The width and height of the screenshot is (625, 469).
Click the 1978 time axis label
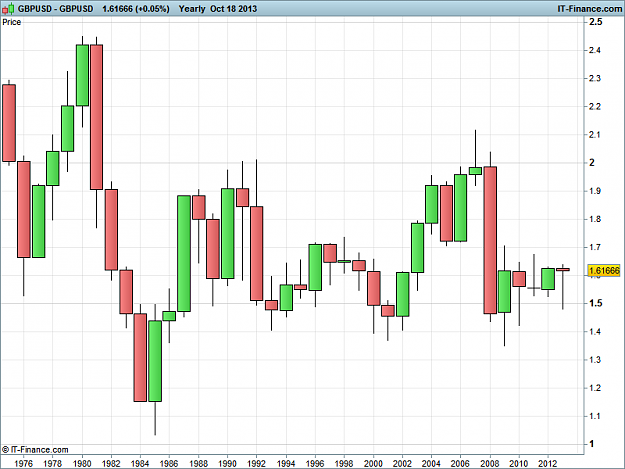point(53,463)
